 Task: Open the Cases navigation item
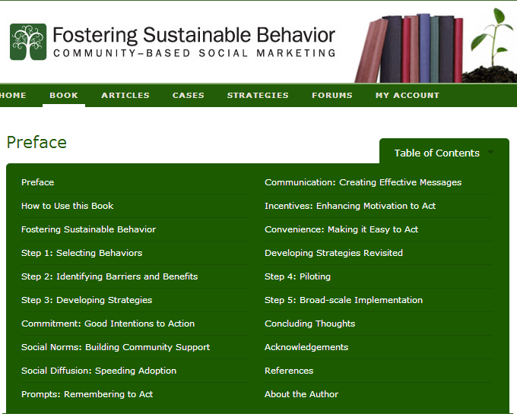tap(188, 96)
